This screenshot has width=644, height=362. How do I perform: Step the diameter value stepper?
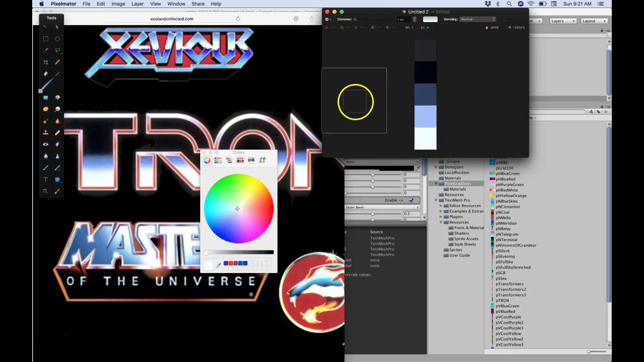(x=415, y=19)
